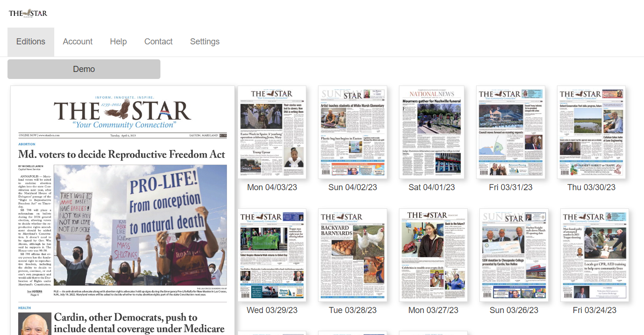This screenshot has height=335, width=644.
Task: Click the 'Wed 03/29/23' date label
Action: tap(272, 310)
